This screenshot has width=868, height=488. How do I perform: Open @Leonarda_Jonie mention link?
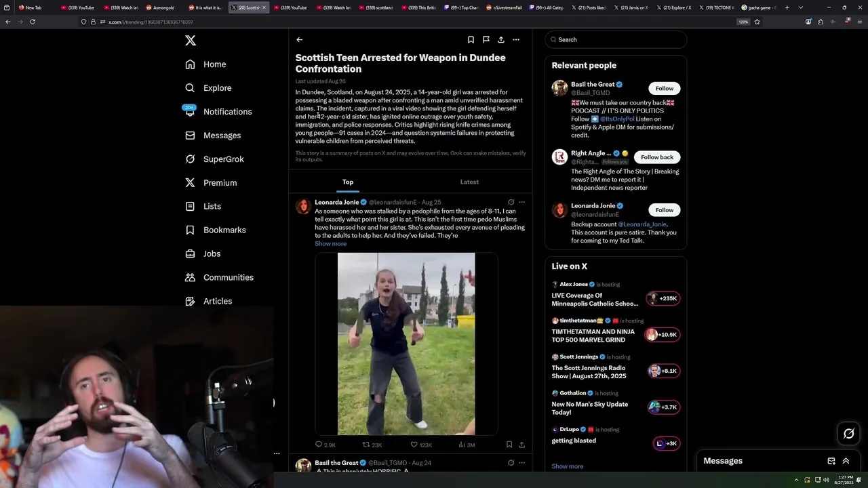642,224
